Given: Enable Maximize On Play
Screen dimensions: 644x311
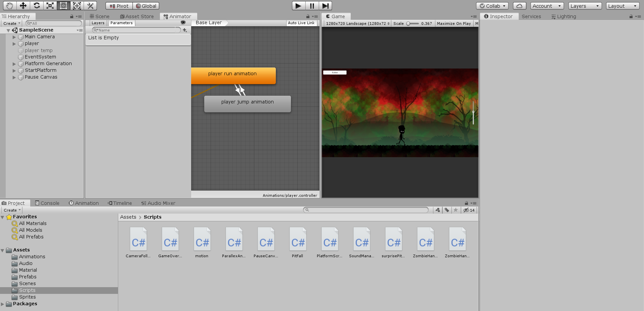Looking at the screenshot, I should [454, 24].
